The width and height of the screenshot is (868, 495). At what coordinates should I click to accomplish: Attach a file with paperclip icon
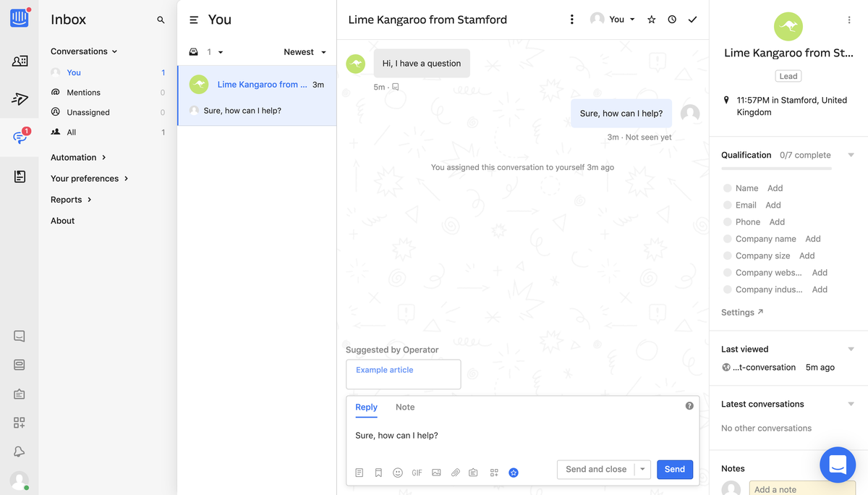[x=456, y=473]
